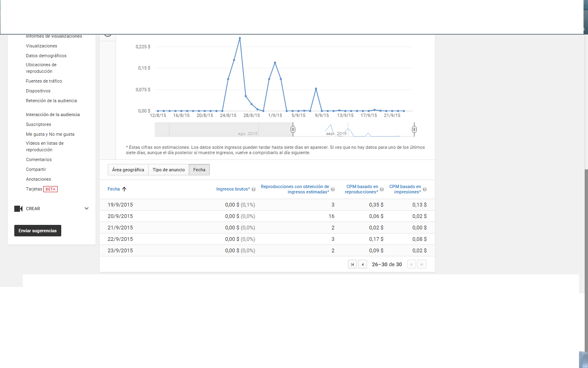
Task: Sort by CPM basado en impresiones column
Action: click(405, 189)
